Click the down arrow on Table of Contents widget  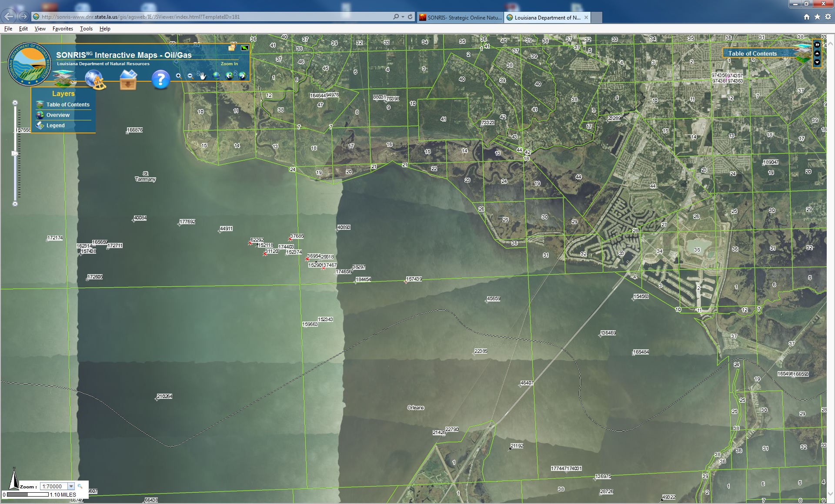pyautogui.click(x=817, y=62)
